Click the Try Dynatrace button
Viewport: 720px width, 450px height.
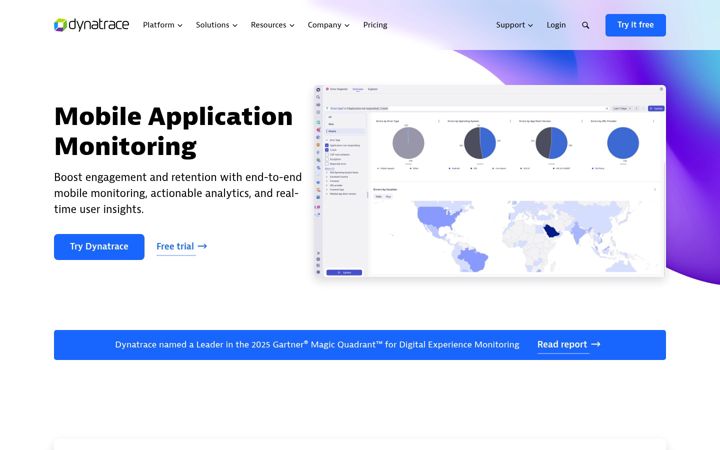99,247
